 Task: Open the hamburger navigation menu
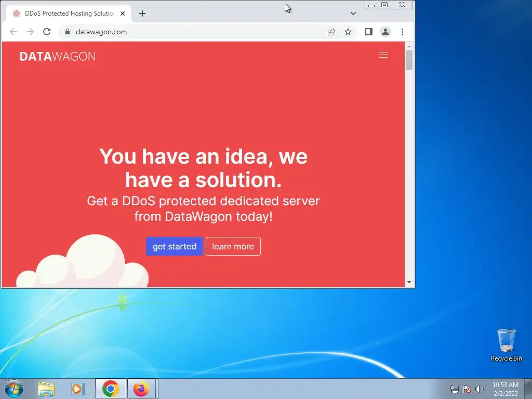[383, 55]
